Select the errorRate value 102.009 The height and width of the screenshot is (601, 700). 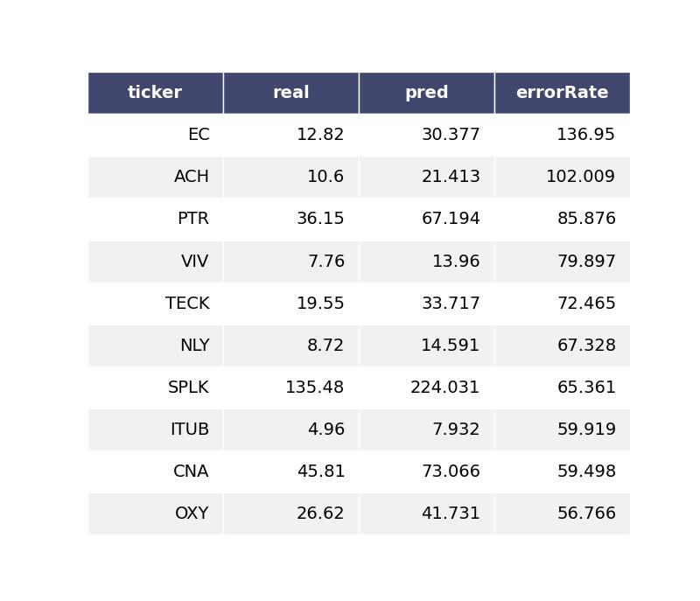point(581,177)
